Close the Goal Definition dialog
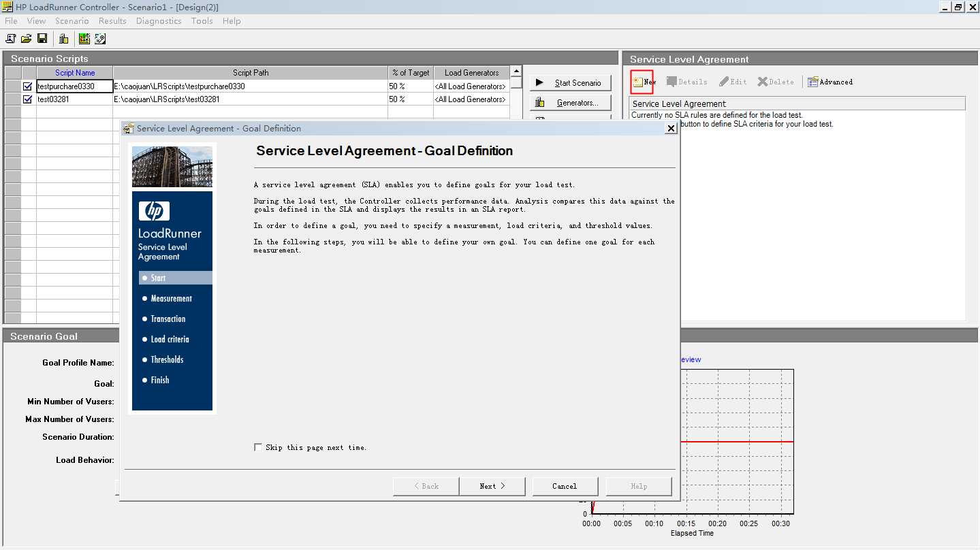The image size is (980, 550). (x=671, y=128)
